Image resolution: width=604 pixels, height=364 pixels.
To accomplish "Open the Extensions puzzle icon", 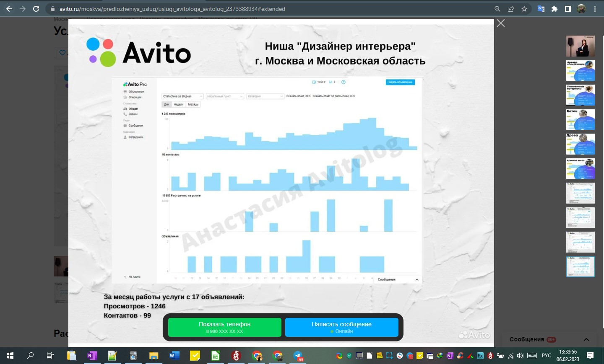I will (555, 9).
